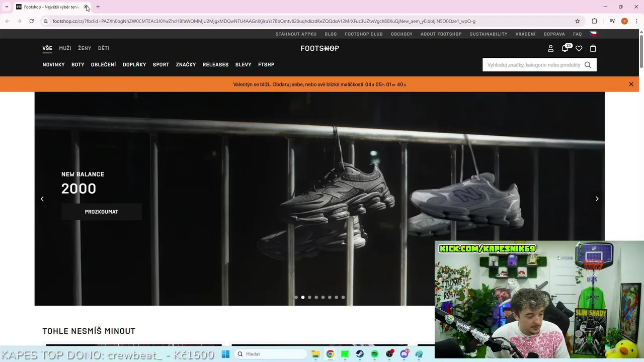Select the DĚTI category tab
Image resolution: width=644 pixels, height=362 pixels.
click(x=104, y=48)
